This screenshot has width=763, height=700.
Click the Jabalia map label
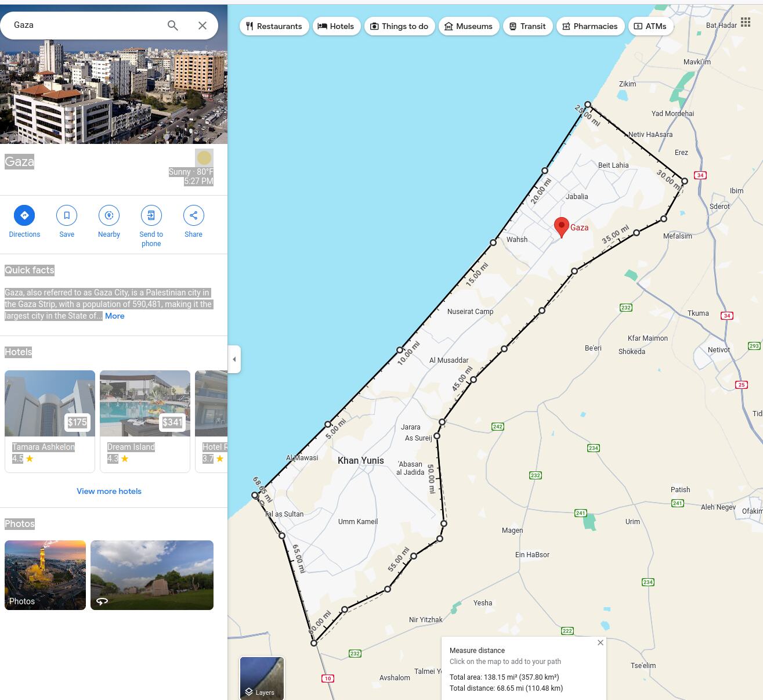click(x=577, y=197)
